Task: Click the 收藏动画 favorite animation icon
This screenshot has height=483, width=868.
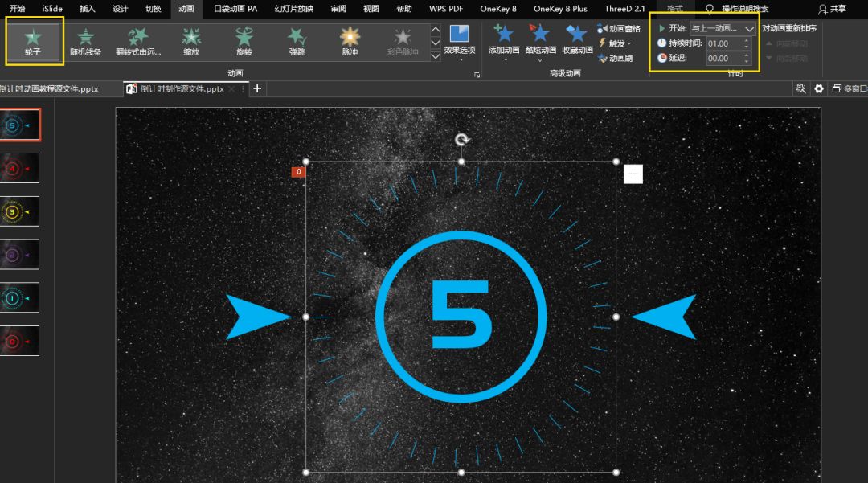Action: pos(577,40)
